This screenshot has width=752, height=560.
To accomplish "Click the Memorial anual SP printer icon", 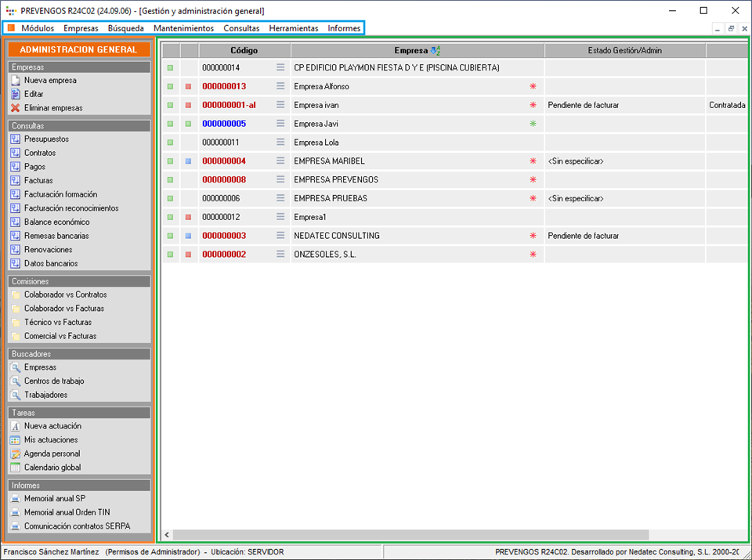I will coord(15,499).
